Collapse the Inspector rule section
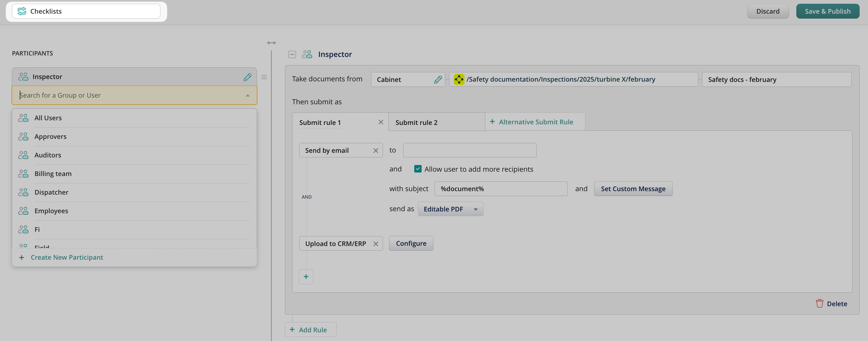Image resolution: width=868 pixels, height=341 pixels. coord(292,54)
